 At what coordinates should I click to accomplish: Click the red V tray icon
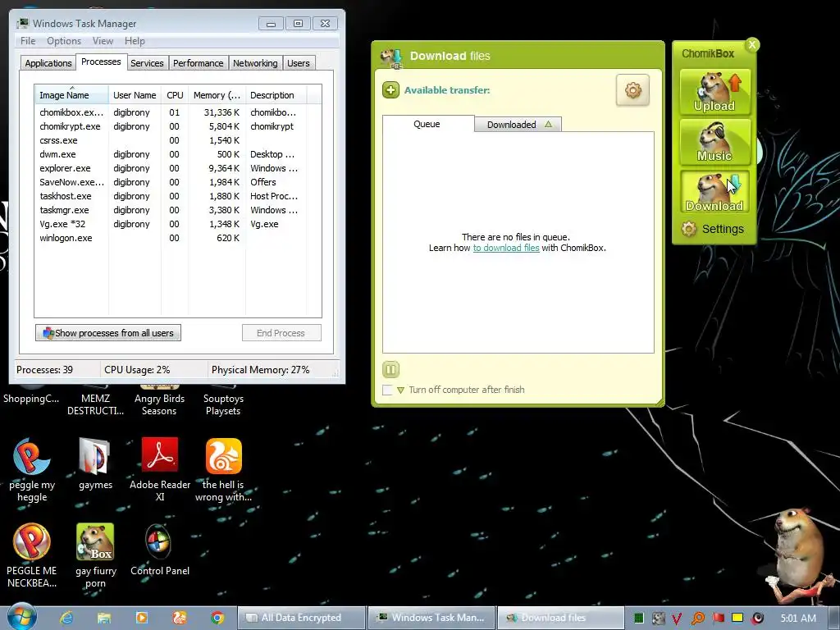point(677,619)
